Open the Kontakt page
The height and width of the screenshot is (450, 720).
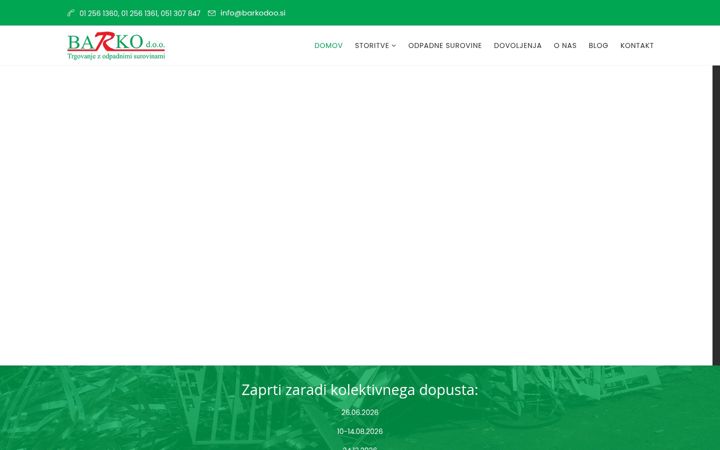click(x=637, y=45)
